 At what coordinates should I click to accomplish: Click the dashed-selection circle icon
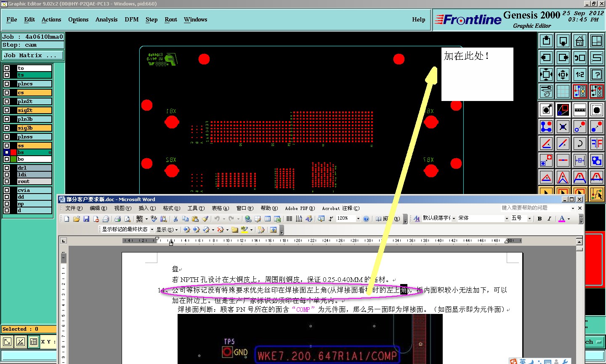tap(597, 110)
